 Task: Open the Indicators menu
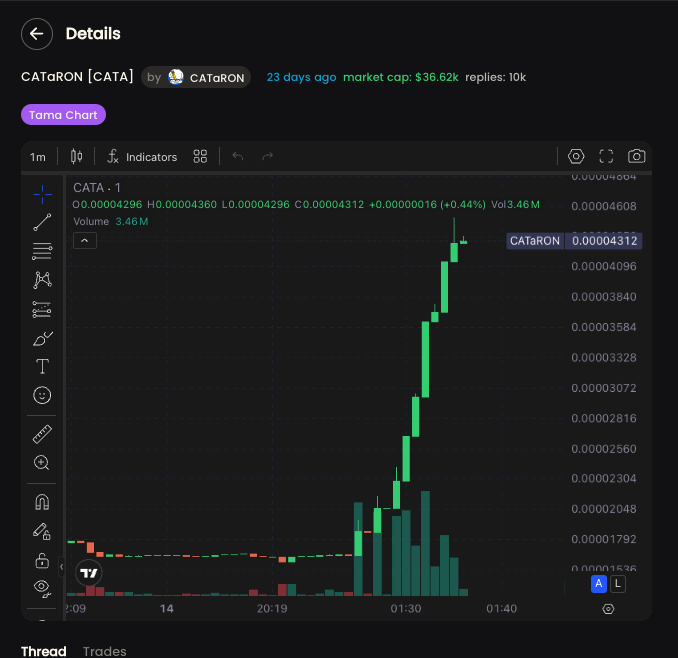(143, 157)
